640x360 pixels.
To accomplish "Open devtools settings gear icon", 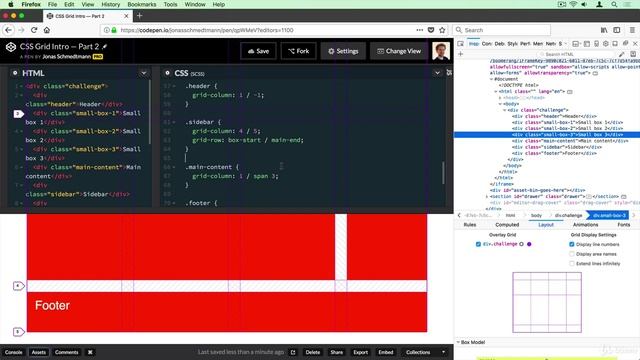I will pos(606,44).
